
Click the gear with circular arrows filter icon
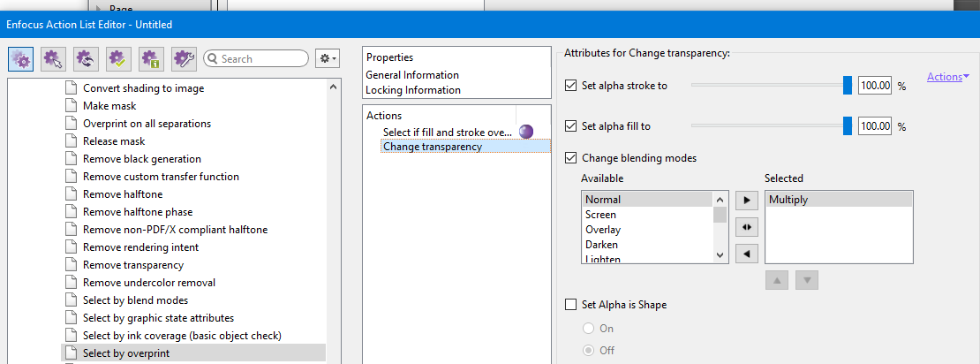pos(86,59)
